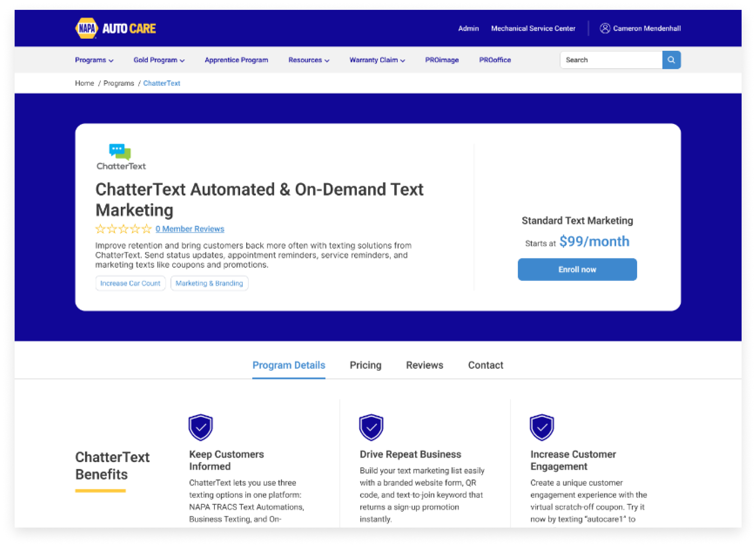Click the Increase Customer Engagement shield icon
756x547 pixels.
click(542, 427)
